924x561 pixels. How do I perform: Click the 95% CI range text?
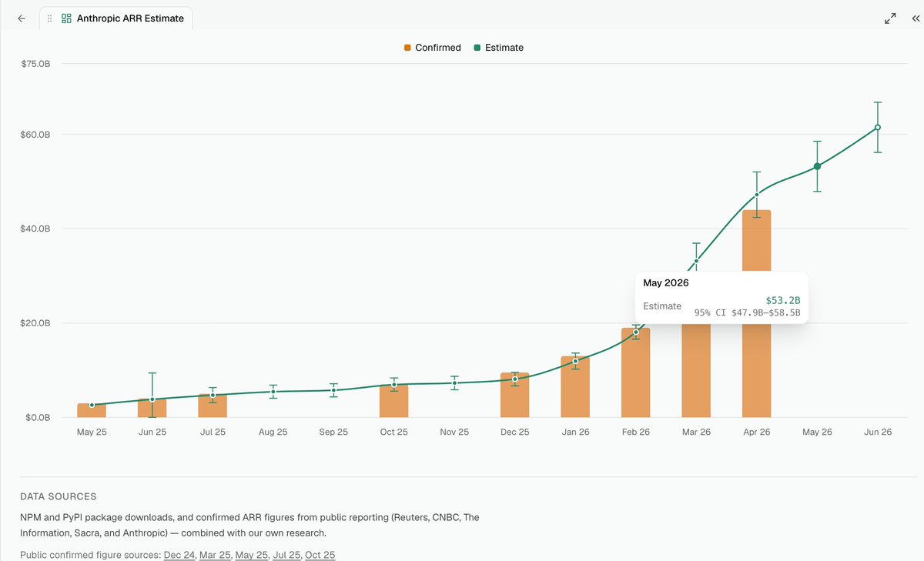coord(747,313)
